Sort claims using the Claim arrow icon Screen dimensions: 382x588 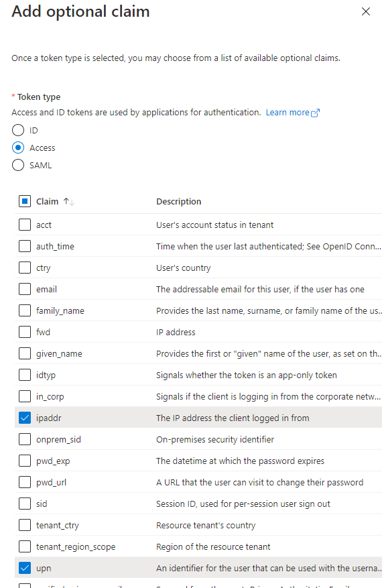pyautogui.click(x=68, y=202)
